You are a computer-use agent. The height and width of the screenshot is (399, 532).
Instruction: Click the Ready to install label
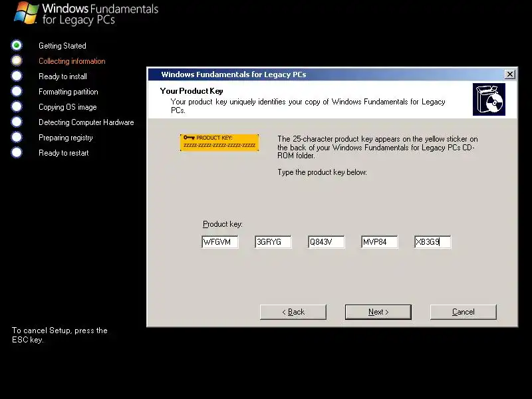point(63,76)
